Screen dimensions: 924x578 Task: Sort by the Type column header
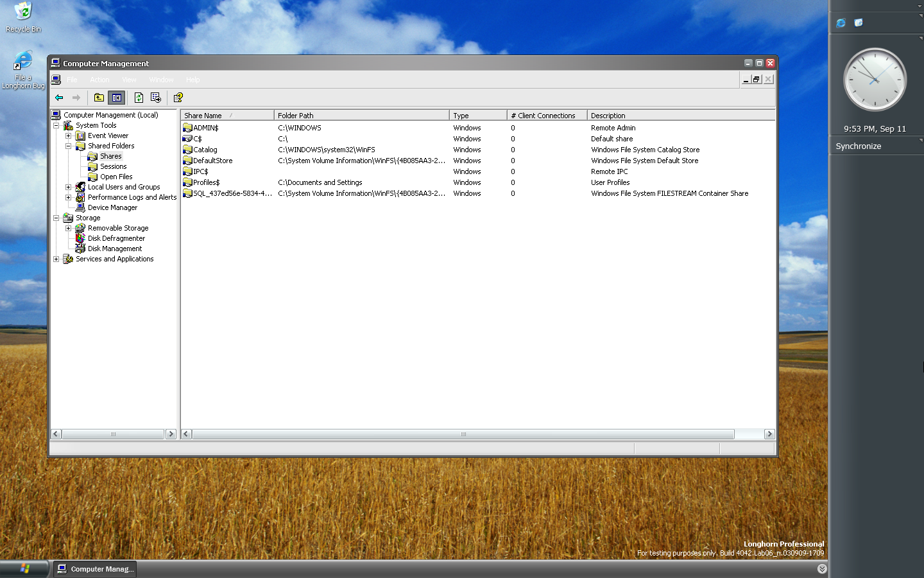[478, 116]
